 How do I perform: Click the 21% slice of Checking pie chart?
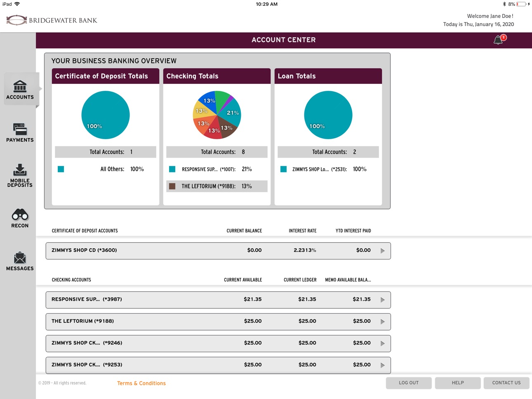tap(232, 112)
